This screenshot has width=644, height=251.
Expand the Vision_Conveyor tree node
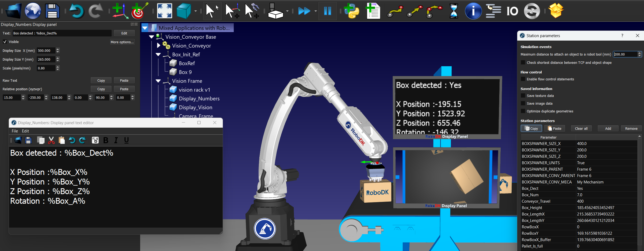[159, 46]
